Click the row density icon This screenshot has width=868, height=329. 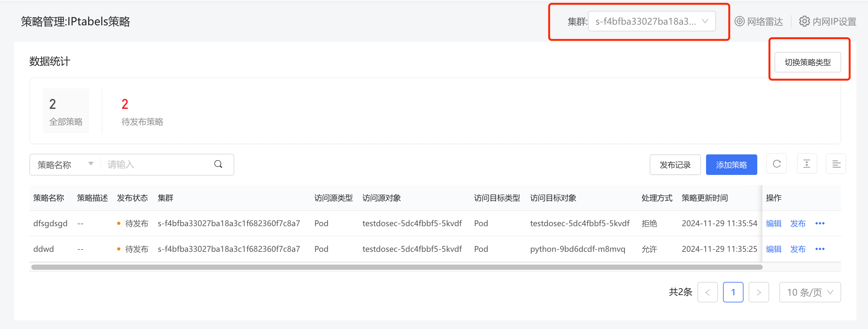click(807, 164)
